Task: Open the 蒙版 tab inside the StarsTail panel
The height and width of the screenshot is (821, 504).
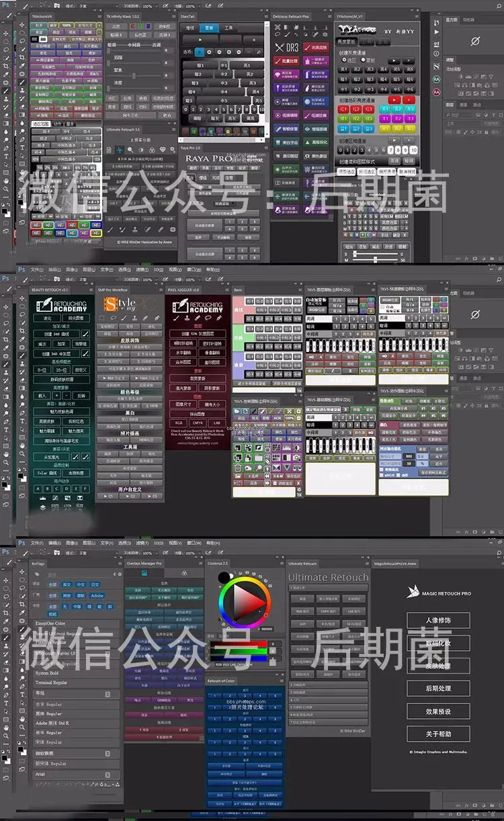Action: pos(210,29)
